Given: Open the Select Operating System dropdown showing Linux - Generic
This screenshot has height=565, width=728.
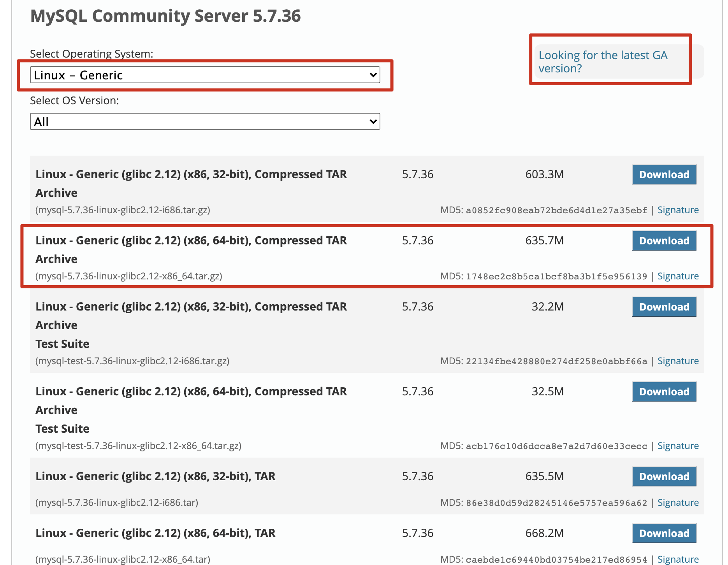Looking at the screenshot, I should [x=205, y=75].
